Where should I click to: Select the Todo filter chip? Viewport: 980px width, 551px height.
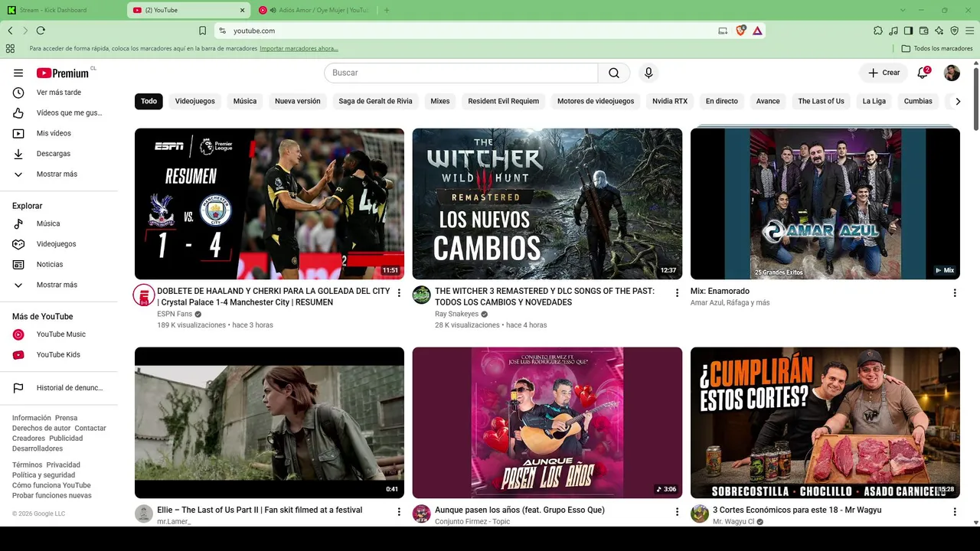[x=149, y=101]
